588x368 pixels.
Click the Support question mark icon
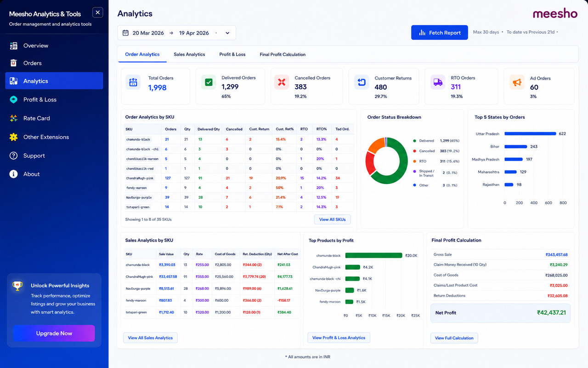14,155
